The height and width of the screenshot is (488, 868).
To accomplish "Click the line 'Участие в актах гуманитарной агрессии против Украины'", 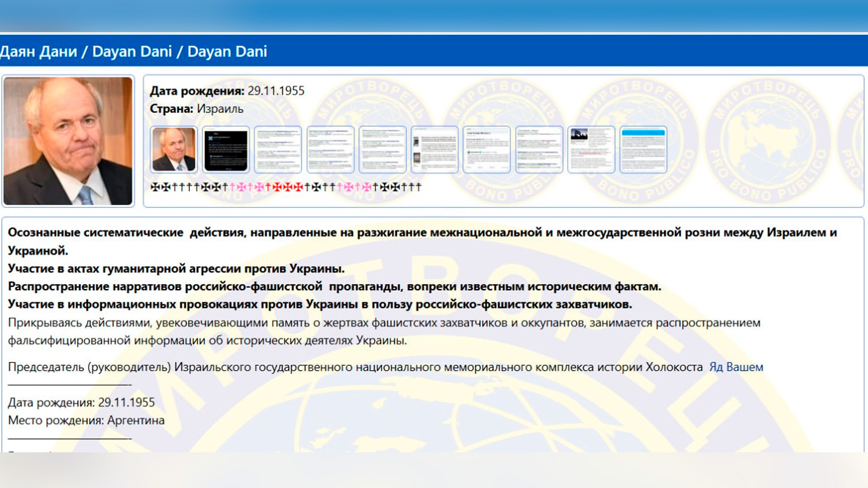I will coord(176,268).
